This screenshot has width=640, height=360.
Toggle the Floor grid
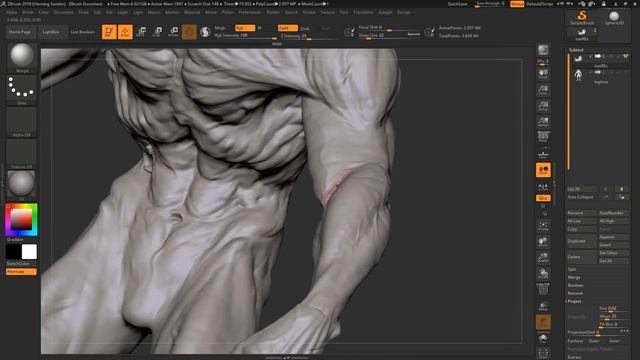[x=543, y=154]
